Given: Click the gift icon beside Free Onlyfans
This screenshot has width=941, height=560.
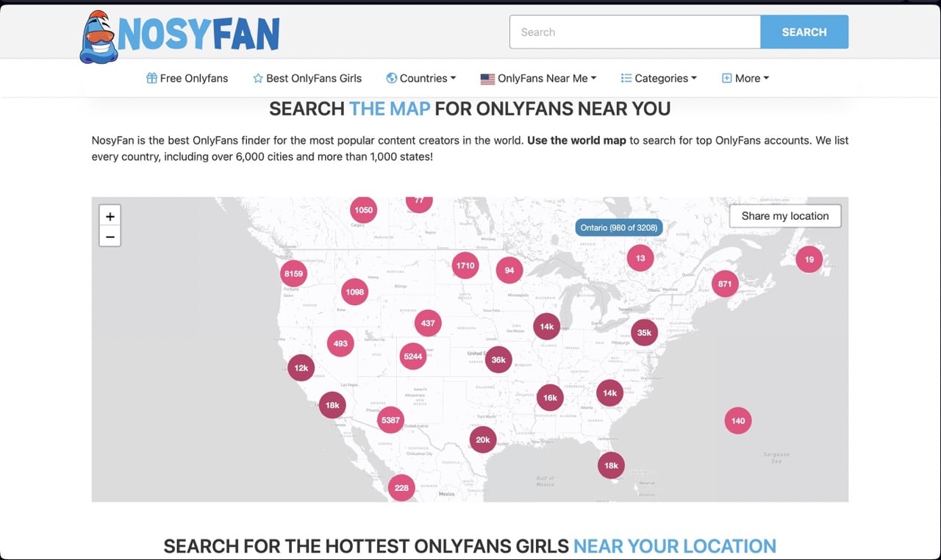Looking at the screenshot, I should point(151,78).
